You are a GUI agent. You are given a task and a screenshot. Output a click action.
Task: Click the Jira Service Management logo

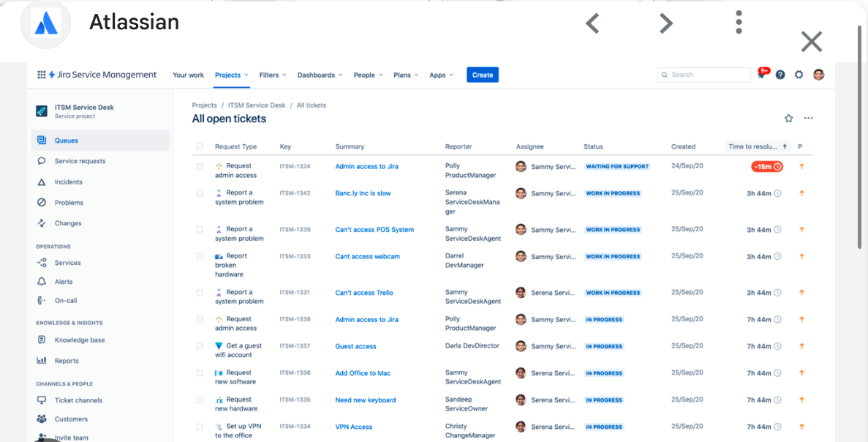point(102,75)
